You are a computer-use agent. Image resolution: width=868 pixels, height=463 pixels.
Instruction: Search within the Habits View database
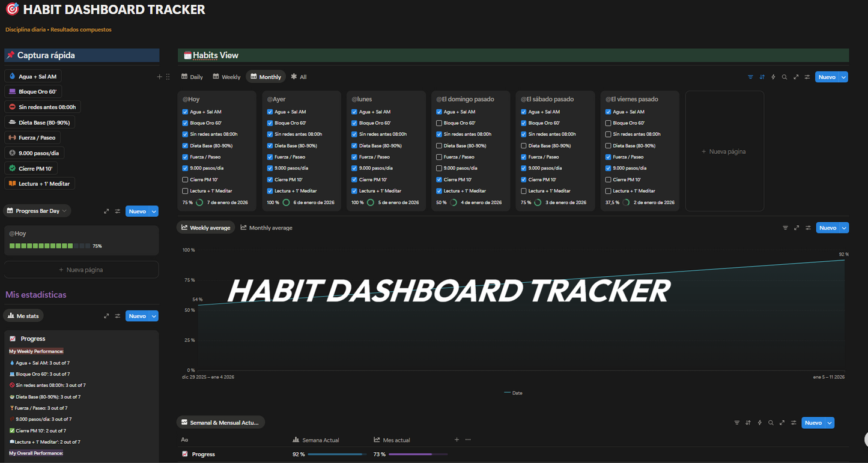(784, 77)
